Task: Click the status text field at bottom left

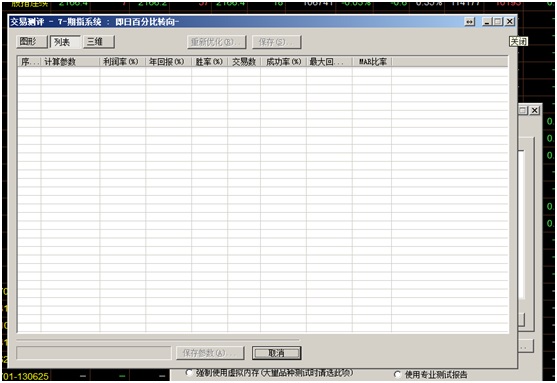Action: (94, 353)
